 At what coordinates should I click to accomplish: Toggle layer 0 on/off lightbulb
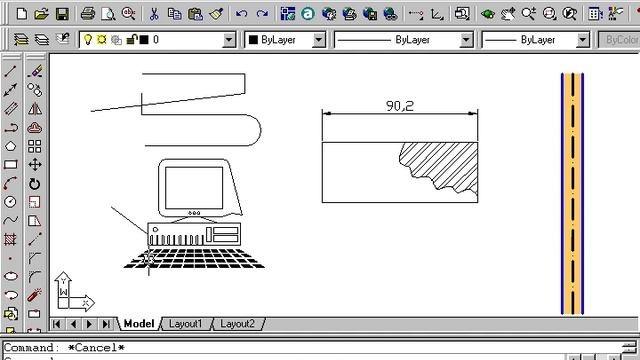(88, 40)
